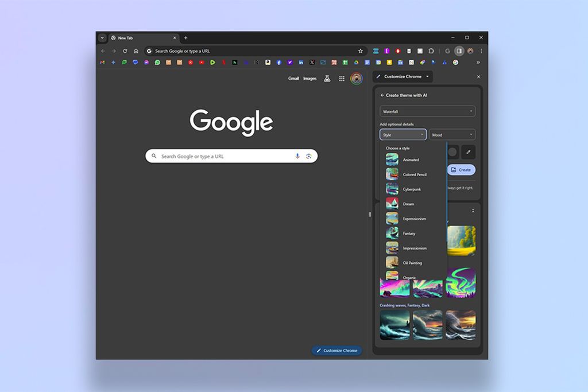Open WhatsApp from the bookmarks bar
The width and height of the screenshot is (588, 392).
[x=157, y=62]
